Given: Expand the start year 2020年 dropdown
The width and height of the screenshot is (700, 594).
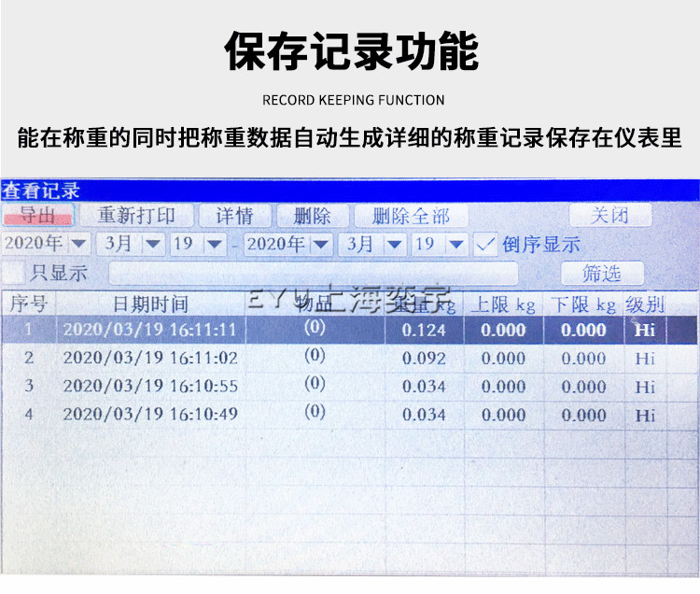Looking at the screenshot, I should (x=78, y=245).
